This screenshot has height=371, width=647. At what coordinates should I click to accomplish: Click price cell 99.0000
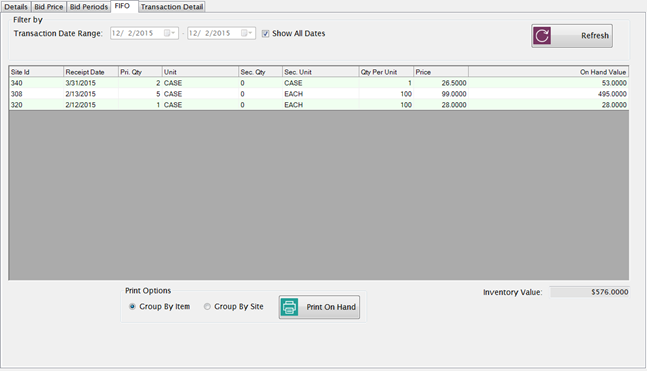[441, 94]
